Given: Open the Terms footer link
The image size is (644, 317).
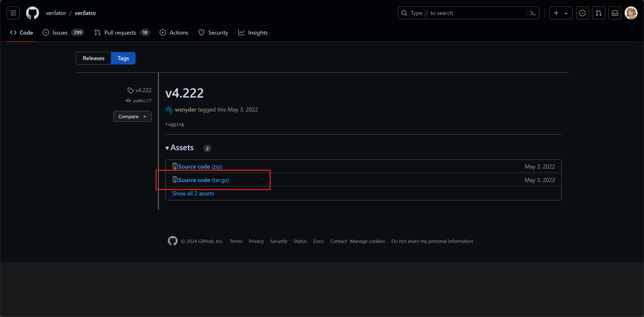Looking at the screenshot, I should 236,241.
